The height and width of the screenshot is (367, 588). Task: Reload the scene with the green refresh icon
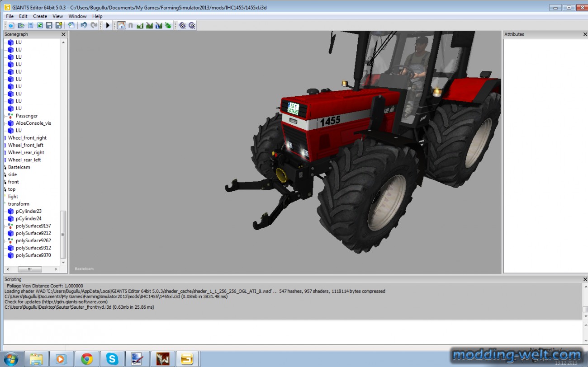pyautogui.click(x=40, y=25)
